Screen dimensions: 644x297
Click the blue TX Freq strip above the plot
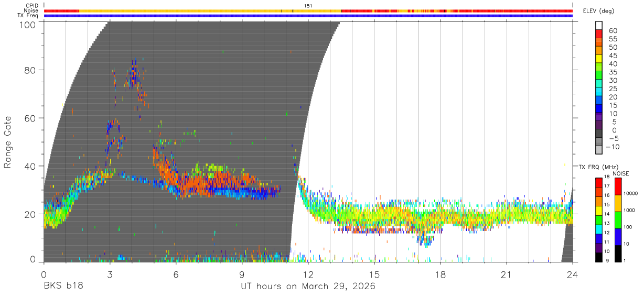[x=308, y=16]
